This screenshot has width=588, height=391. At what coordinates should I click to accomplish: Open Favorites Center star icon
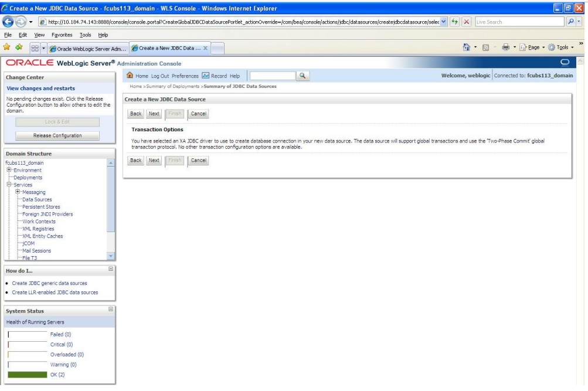click(7, 47)
